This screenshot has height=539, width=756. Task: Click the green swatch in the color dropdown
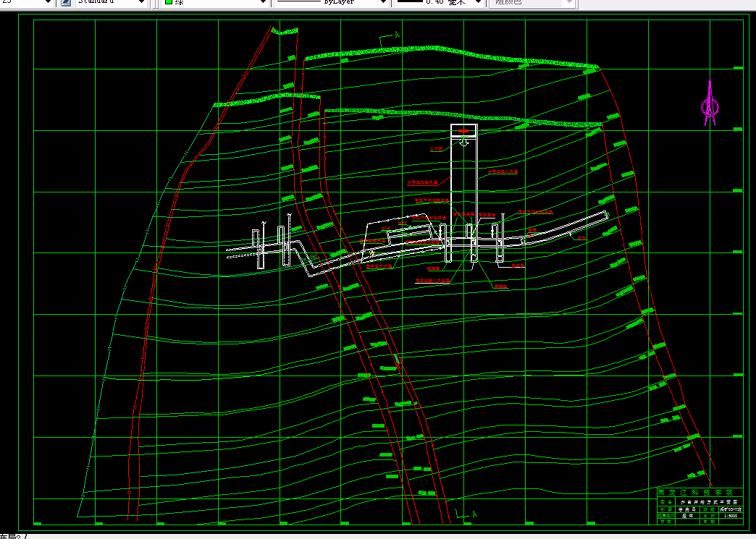[168, 2]
